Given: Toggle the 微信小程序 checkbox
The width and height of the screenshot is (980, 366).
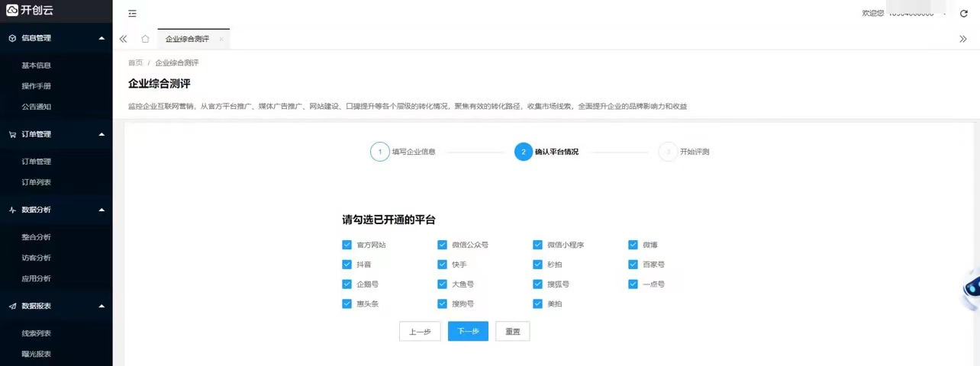Looking at the screenshot, I should coord(537,245).
